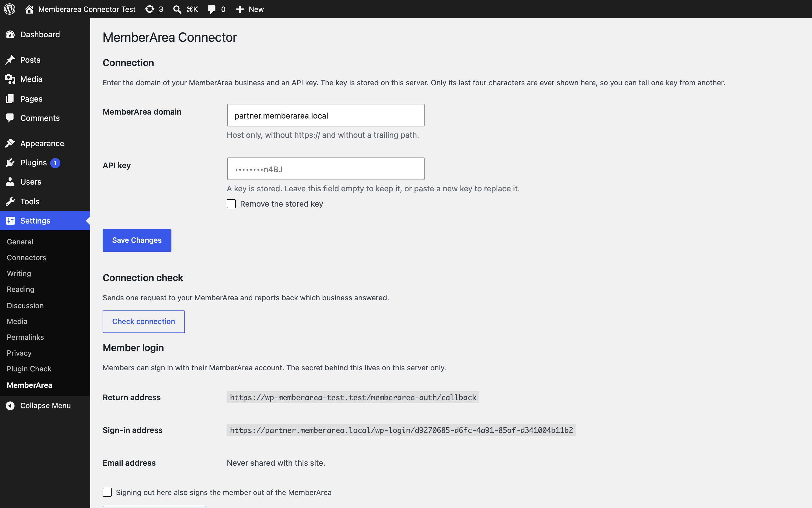This screenshot has width=812, height=508.
Task: Click ⌘K search shortcut label
Action: 192,9
